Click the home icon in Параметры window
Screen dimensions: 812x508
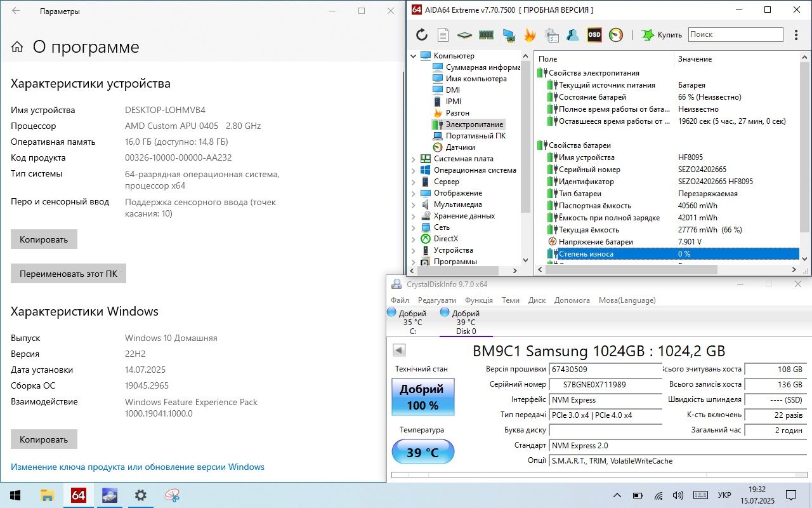pyautogui.click(x=17, y=47)
